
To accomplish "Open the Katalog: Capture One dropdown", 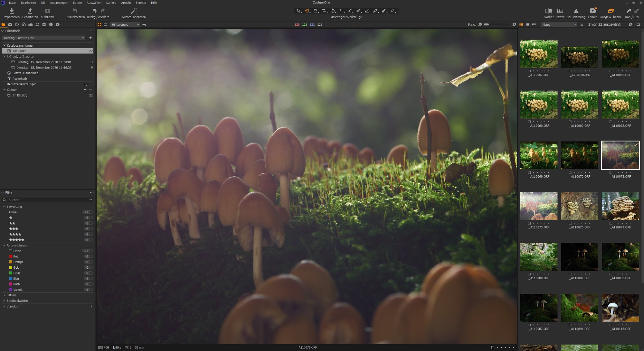I will tap(44, 38).
